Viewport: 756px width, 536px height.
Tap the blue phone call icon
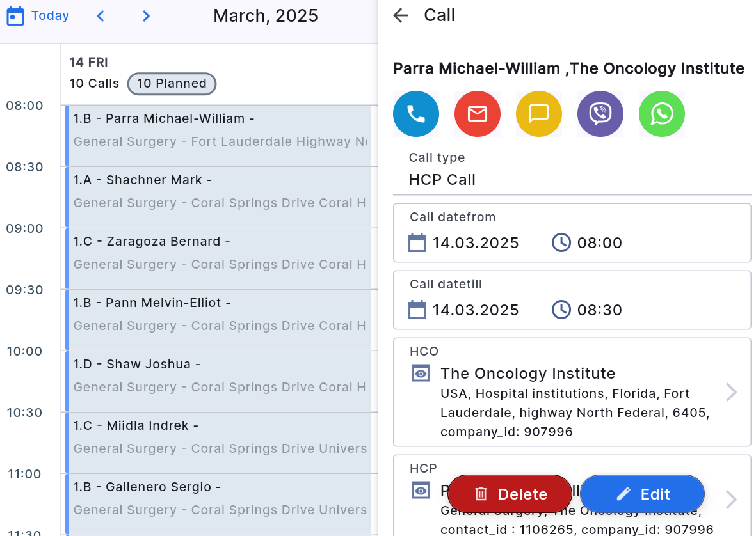(x=416, y=114)
